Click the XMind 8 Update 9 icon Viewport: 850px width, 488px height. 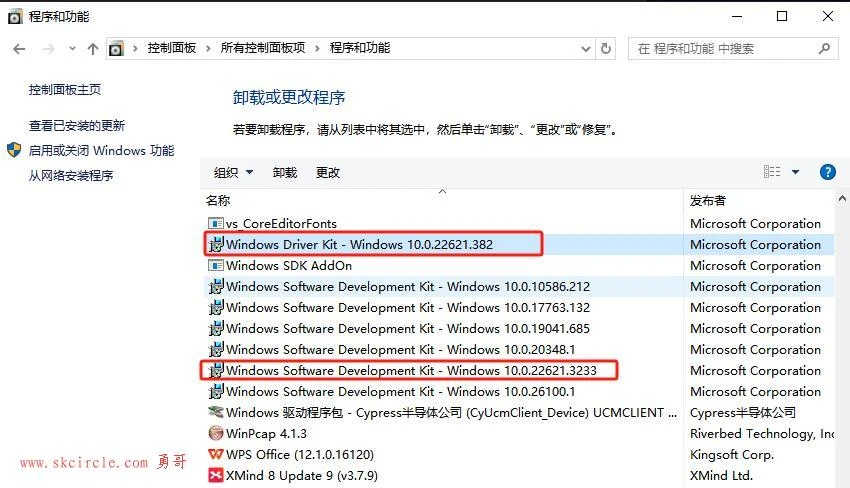(216, 476)
